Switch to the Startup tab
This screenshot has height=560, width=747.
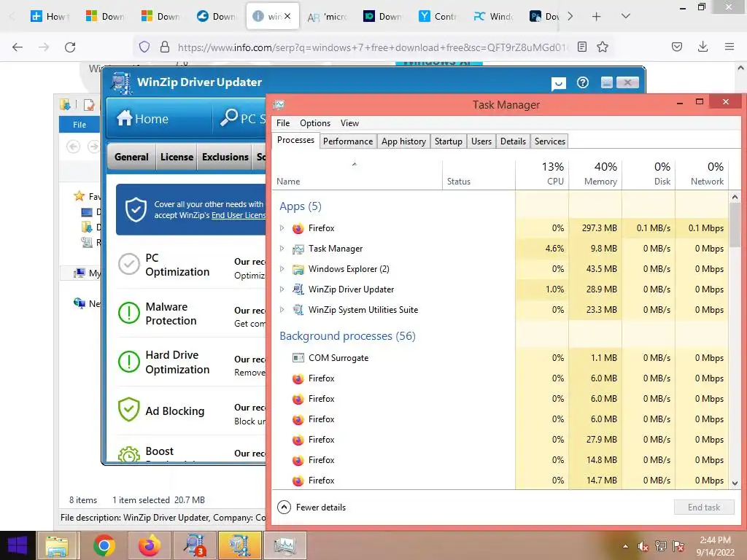[449, 141]
